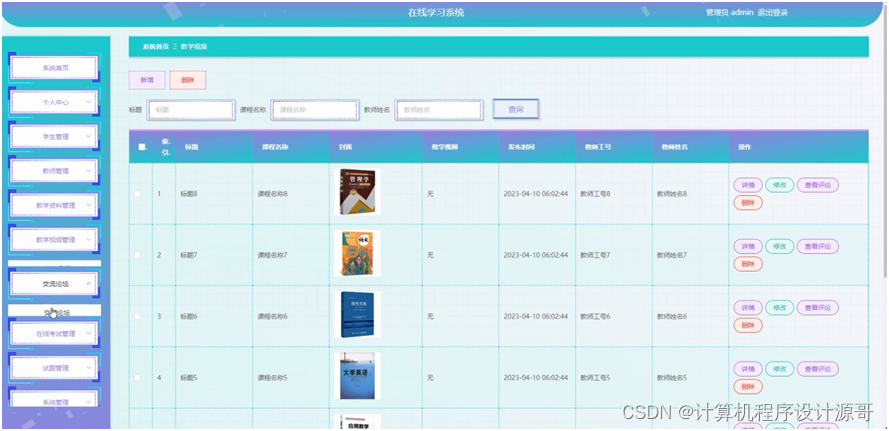Log out via 退出登录
The height and width of the screenshot is (431, 889).
pyautogui.click(x=773, y=12)
